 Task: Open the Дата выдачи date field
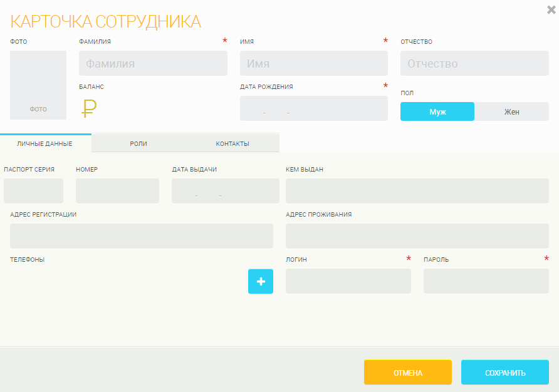click(225, 191)
